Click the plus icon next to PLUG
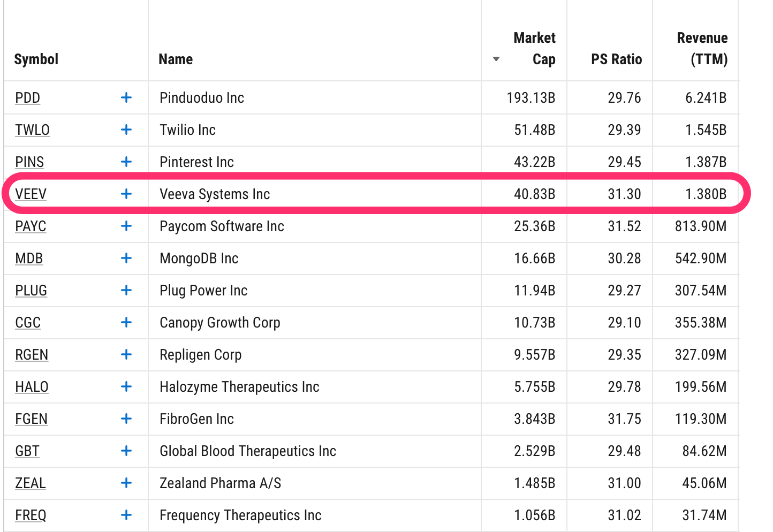The image size is (773, 532). tap(126, 290)
